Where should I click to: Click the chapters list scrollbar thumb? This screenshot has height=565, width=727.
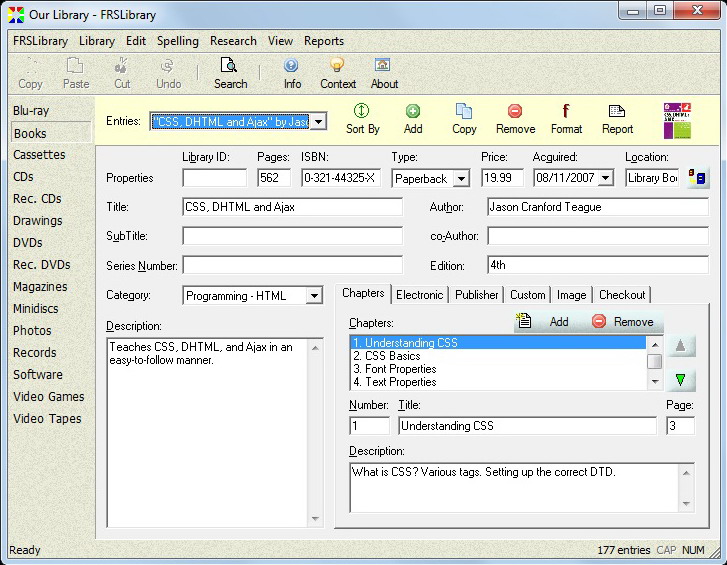[x=655, y=362]
